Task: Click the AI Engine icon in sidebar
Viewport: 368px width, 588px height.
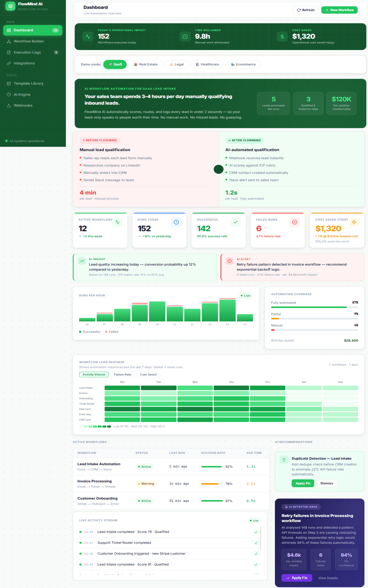Action: [9, 95]
